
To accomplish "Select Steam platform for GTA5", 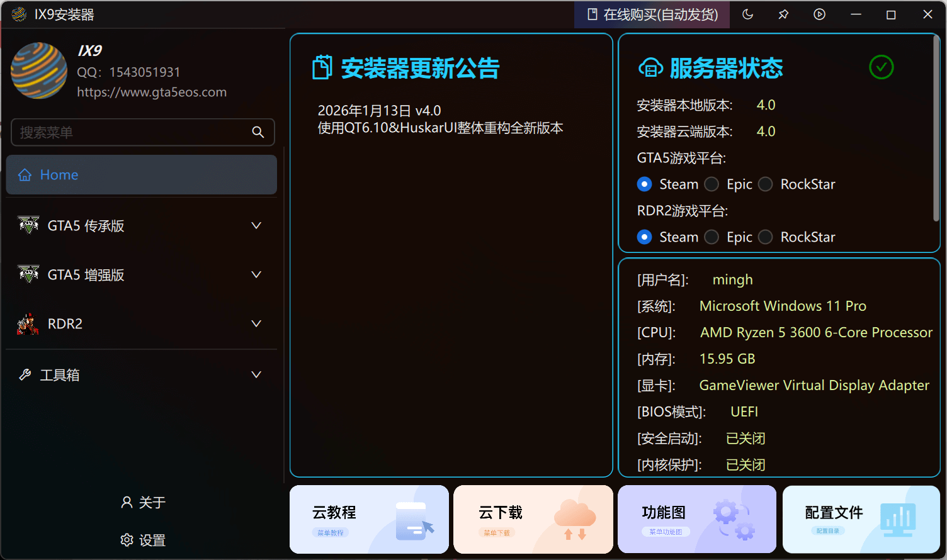I will pos(644,184).
